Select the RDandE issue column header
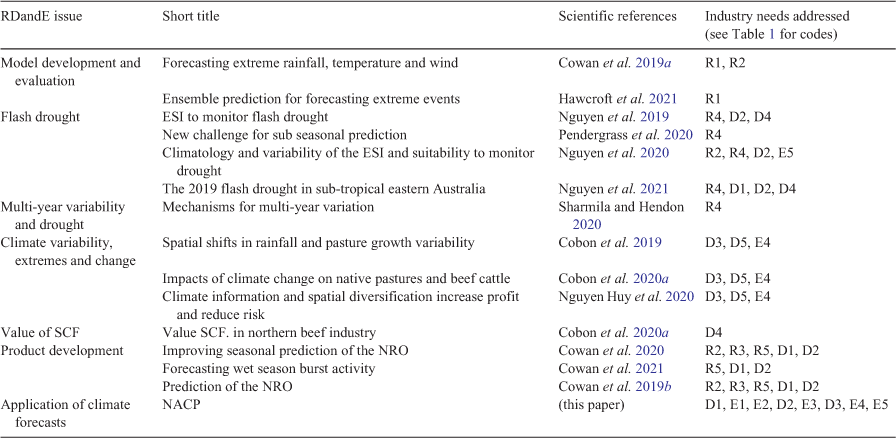 tap(42, 17)
